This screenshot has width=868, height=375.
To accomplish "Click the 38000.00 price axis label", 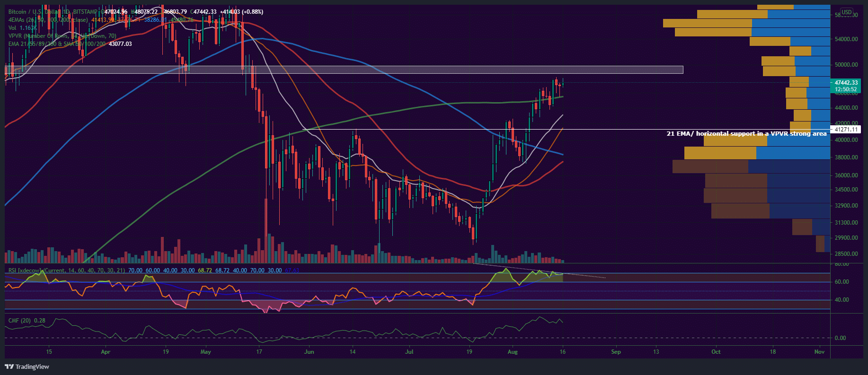I will [846, 157].
